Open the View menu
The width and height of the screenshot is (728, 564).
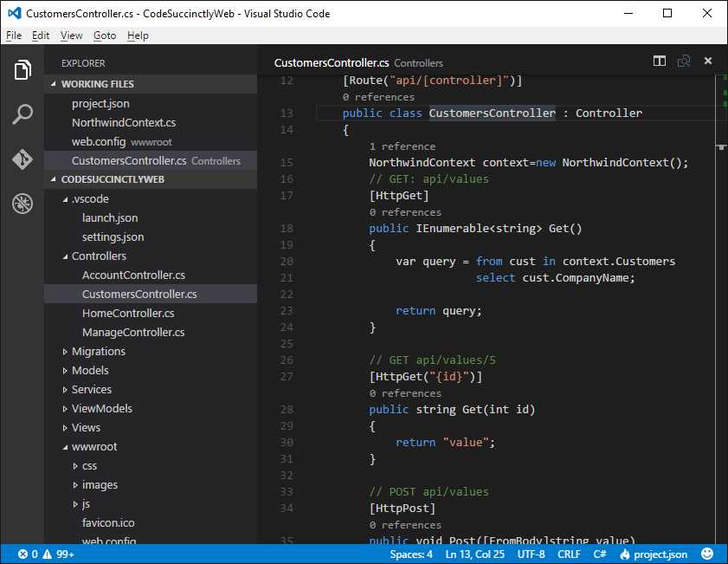pyautogui.click(x=72, y=36)
